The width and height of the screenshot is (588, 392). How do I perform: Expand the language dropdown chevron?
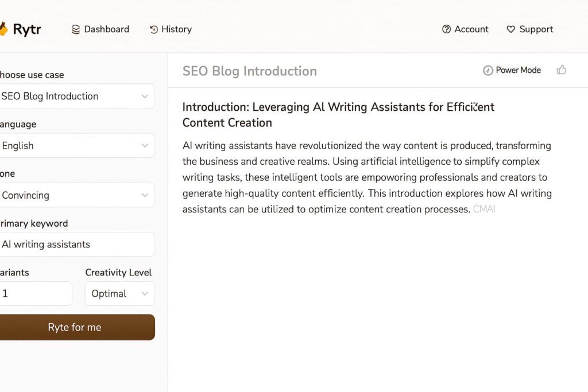tap(145, 146)
